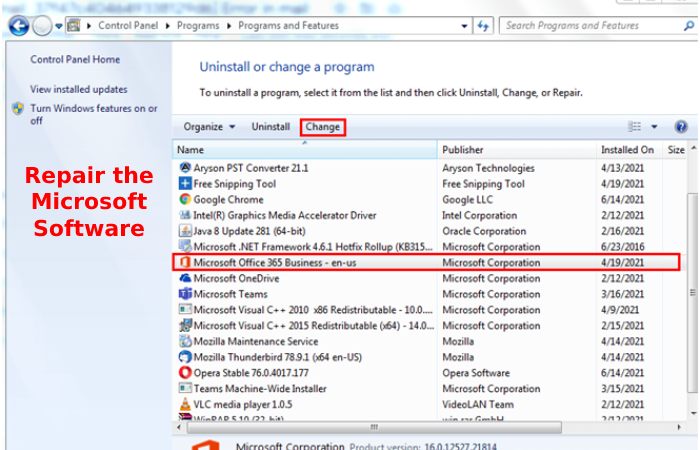Click Opera Software publisher cell
This screenshot has height=450, width=700.
(476, 373)
